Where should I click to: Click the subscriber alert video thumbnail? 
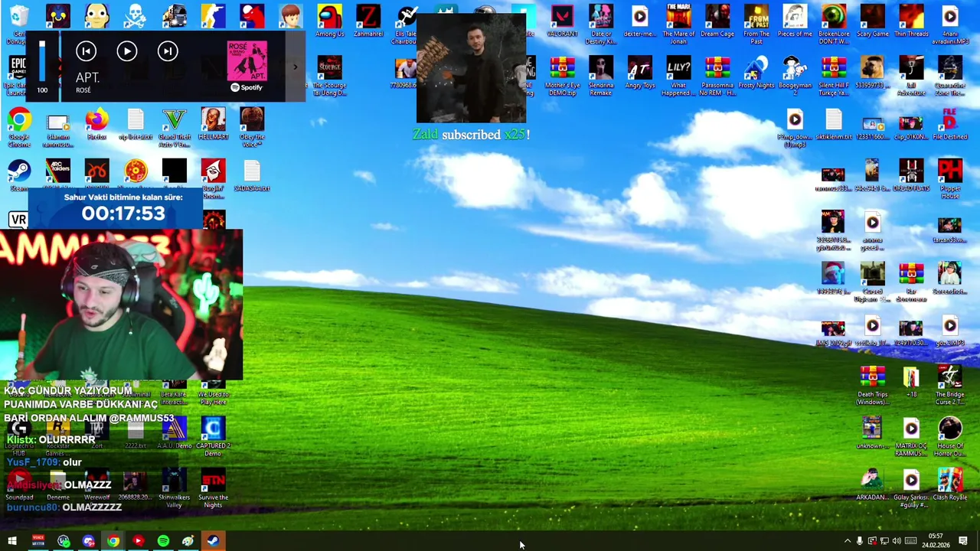[x=471, y=67]
